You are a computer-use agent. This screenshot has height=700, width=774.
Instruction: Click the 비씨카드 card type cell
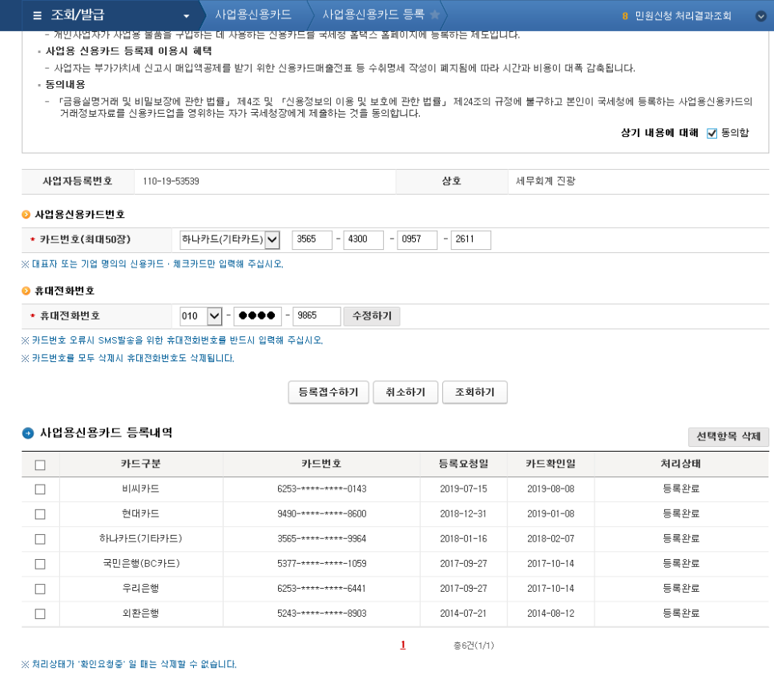click(x=141, y=489)
